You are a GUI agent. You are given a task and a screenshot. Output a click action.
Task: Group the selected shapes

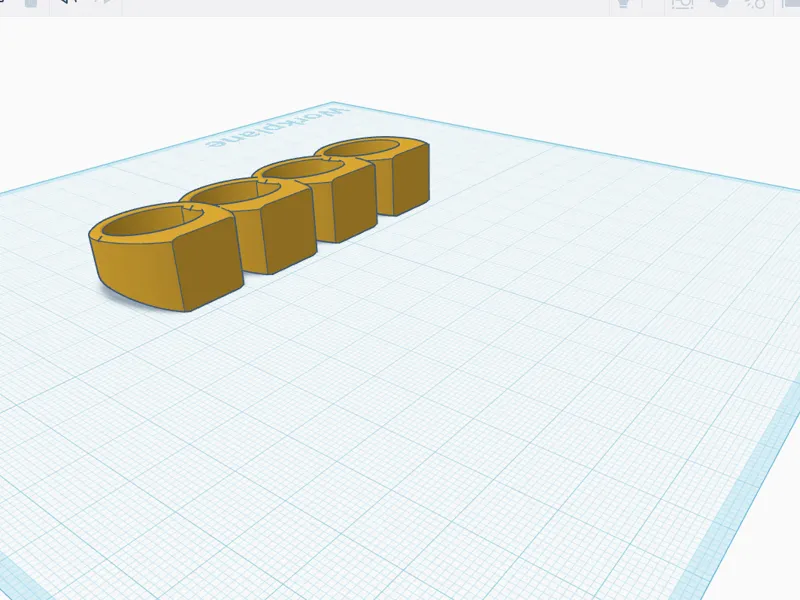tap(719, 4)
